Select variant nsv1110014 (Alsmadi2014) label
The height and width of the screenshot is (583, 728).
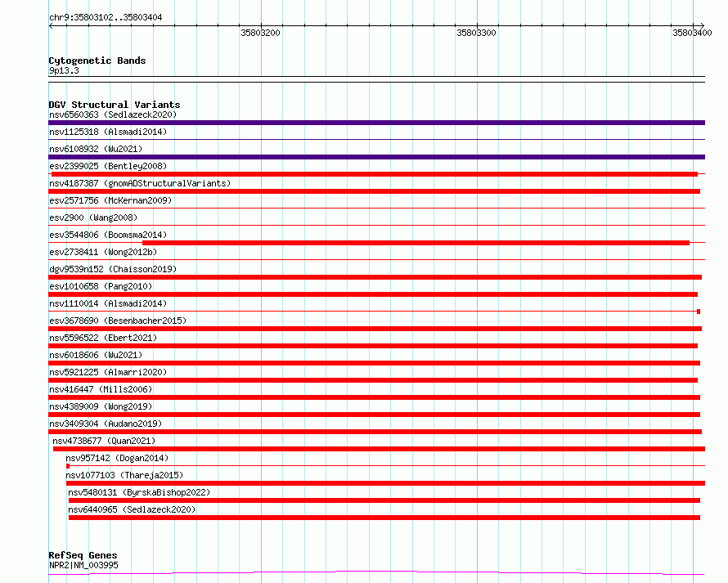(108, 303)
